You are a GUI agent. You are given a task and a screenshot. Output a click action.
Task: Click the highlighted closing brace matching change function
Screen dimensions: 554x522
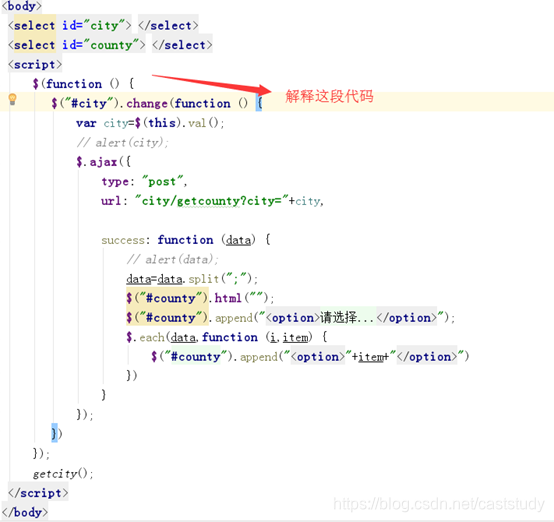pyautogui.click(x=54, y=433)
